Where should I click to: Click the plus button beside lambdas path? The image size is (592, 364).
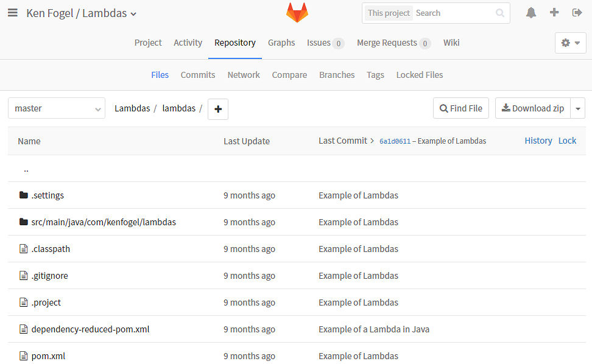(218, 109)
